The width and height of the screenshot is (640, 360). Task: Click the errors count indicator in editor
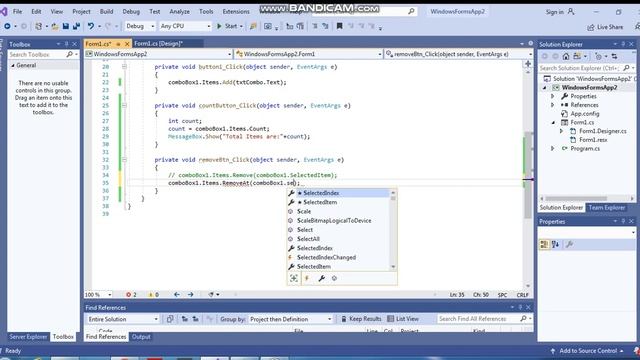[131, 294]
